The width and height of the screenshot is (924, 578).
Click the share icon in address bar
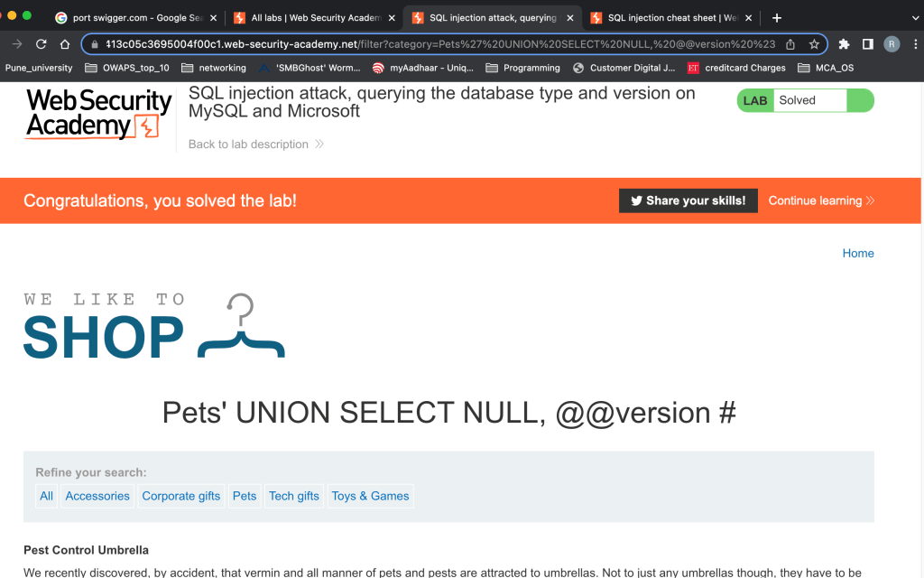tap(790, 44)
